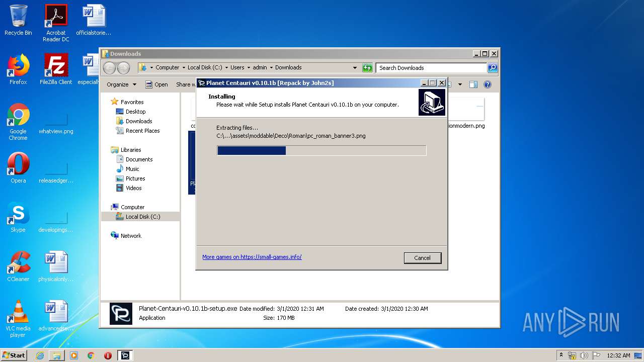Launch Google Chrome desktop shortcut
Viewport: 644px width, 362px height.
[x=18, y=121]
